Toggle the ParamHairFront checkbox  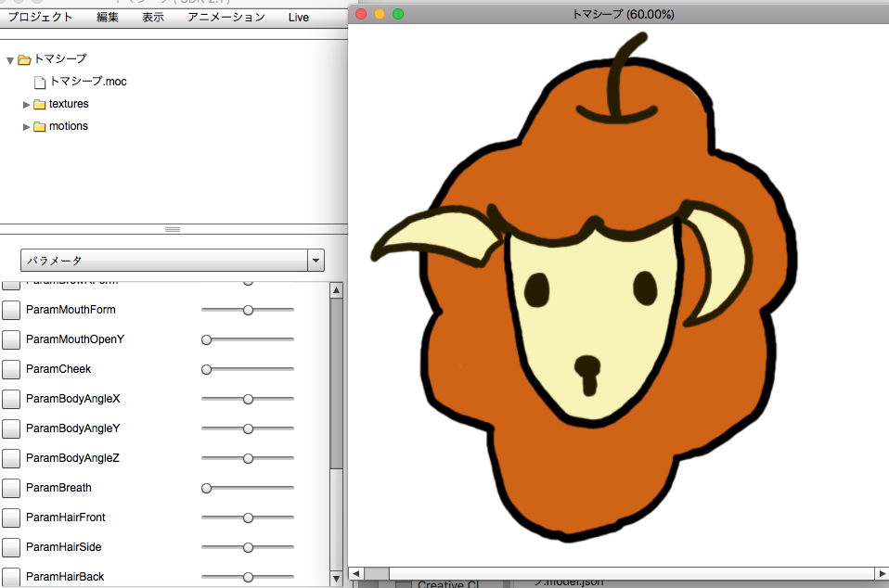11,518
